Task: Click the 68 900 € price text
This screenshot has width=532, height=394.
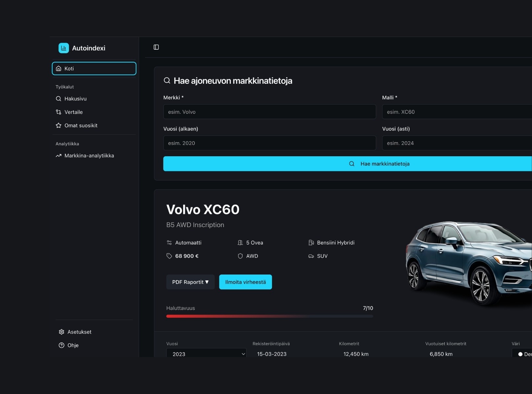Action: 187,256
